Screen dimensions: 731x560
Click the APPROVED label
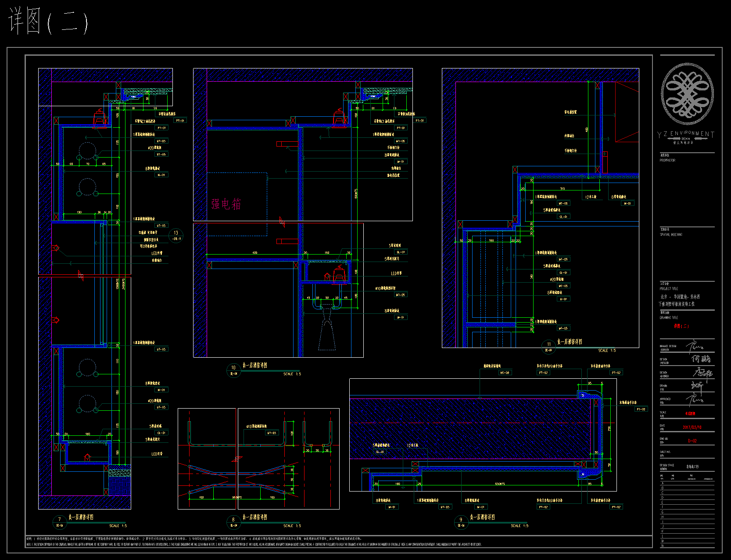[665, 399]
